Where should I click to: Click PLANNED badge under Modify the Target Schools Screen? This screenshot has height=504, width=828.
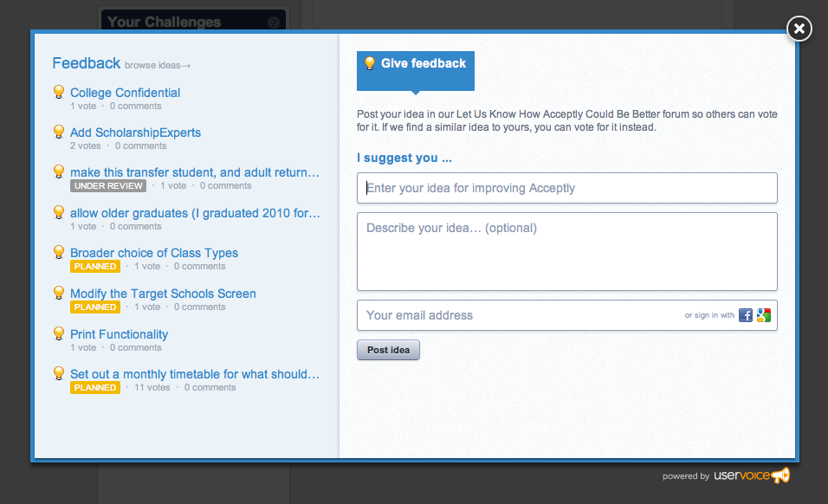[95, 307]
